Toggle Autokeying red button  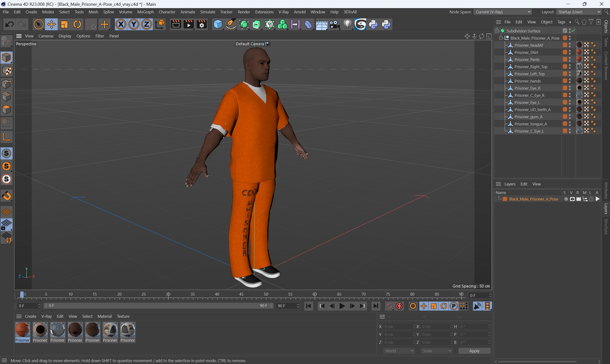click(x=400, y=306)
